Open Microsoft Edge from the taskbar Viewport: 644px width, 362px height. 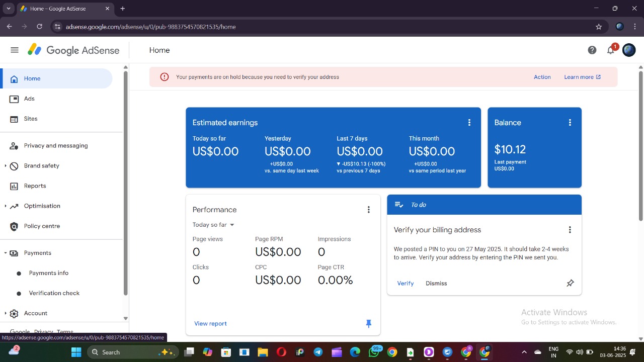355,352
